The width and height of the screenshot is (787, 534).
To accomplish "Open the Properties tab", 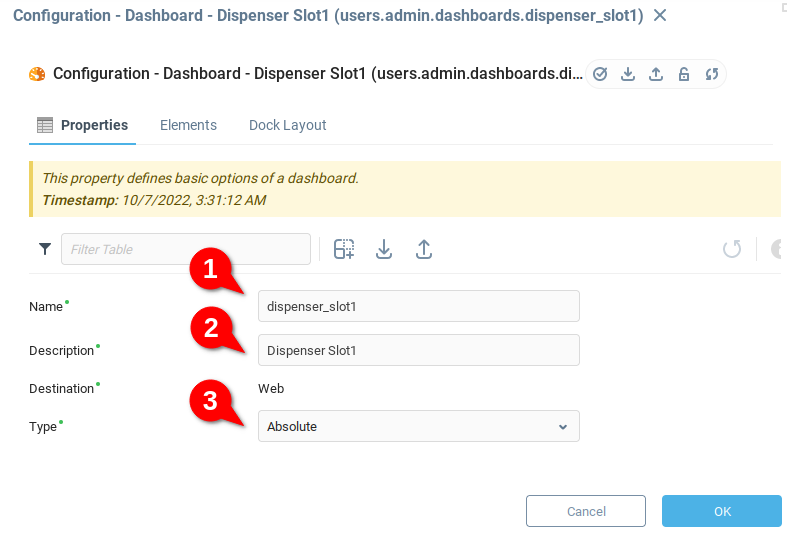I will pyautogui.click(x=83, y=125).
